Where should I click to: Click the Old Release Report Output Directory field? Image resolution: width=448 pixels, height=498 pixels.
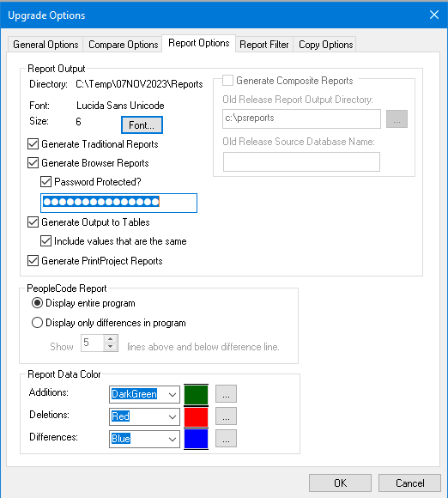pos(301,118)
